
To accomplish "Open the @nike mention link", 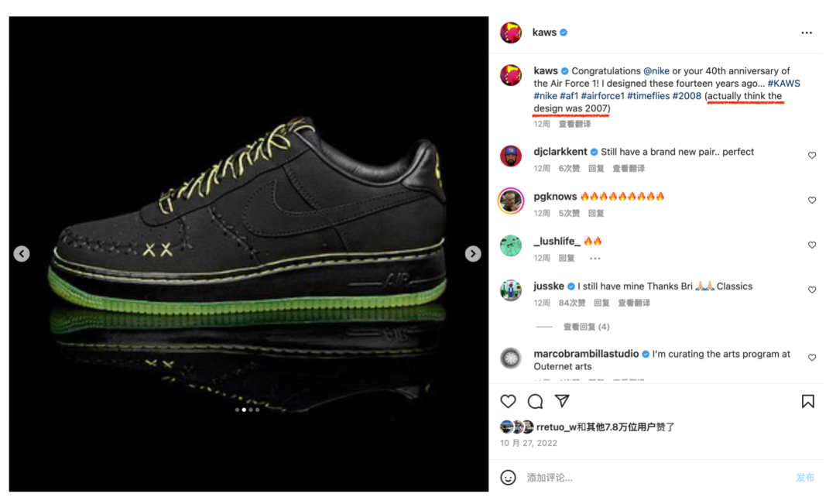I will pos(656,71).
